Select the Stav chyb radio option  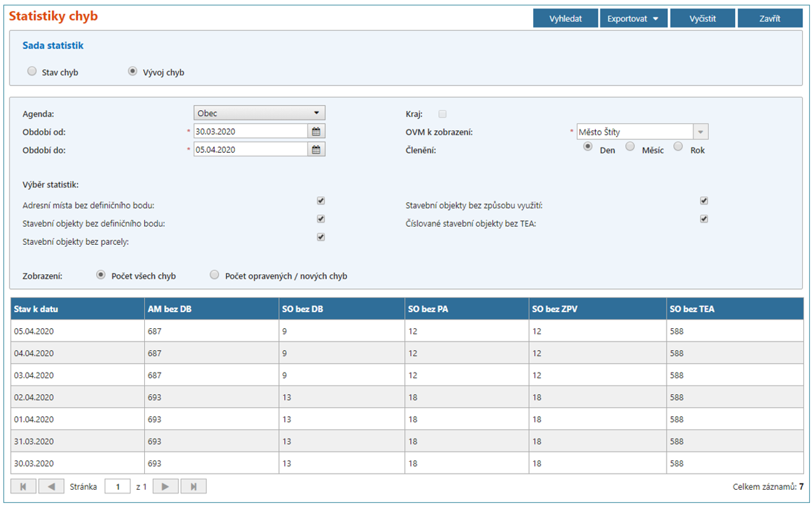pyautogui.click(x=32, y=71)
